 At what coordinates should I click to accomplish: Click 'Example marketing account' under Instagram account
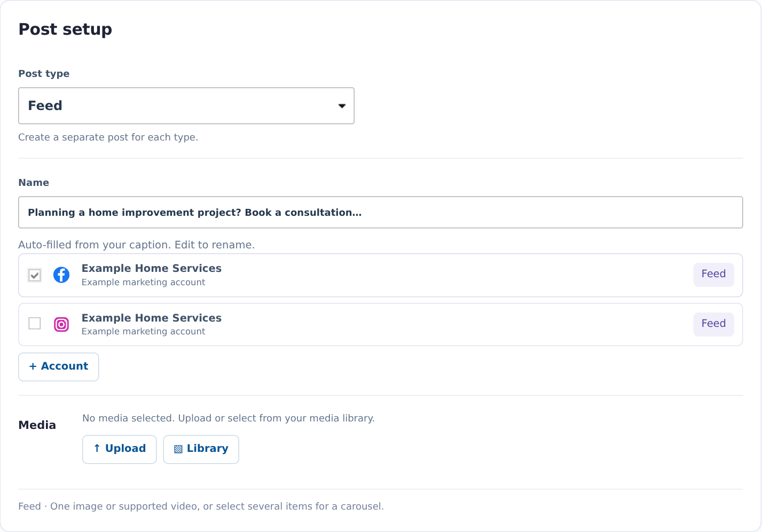pos(143,332)
